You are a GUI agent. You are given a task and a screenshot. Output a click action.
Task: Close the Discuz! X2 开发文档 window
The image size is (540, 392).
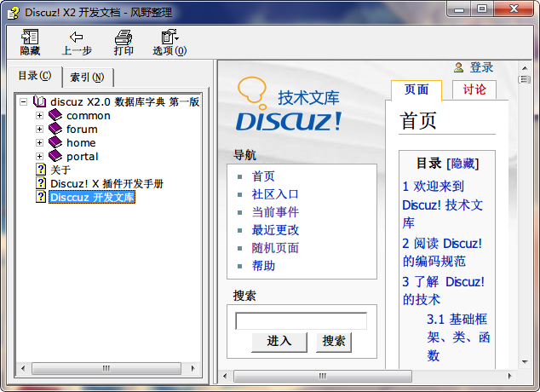click(514, 9)
